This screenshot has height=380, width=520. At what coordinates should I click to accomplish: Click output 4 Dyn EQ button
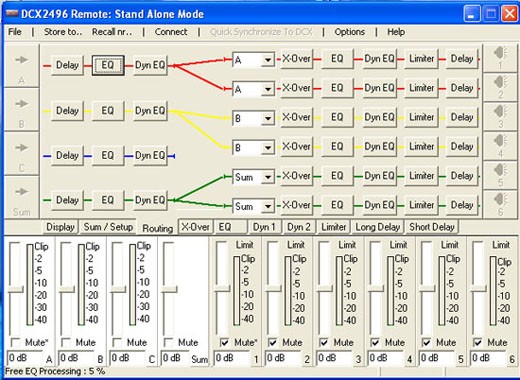[x=379, y=146]
